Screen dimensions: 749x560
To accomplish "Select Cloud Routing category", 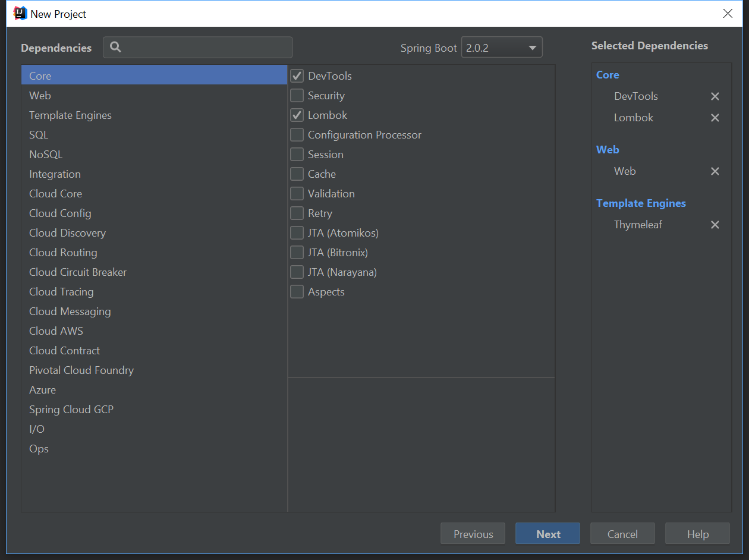I will 154,253.
